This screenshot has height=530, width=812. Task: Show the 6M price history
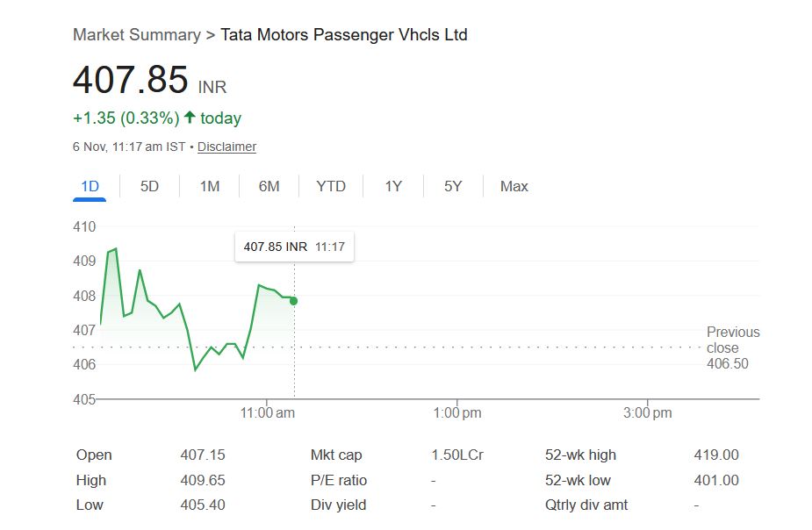click(x=269, y=186)
